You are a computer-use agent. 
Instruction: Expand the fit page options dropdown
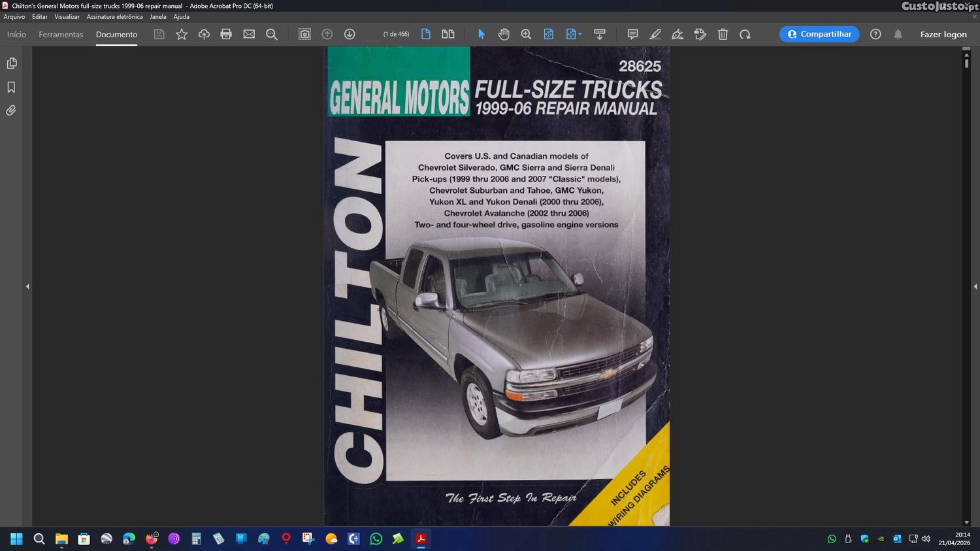pyautogui.click(x=580, y=34)
